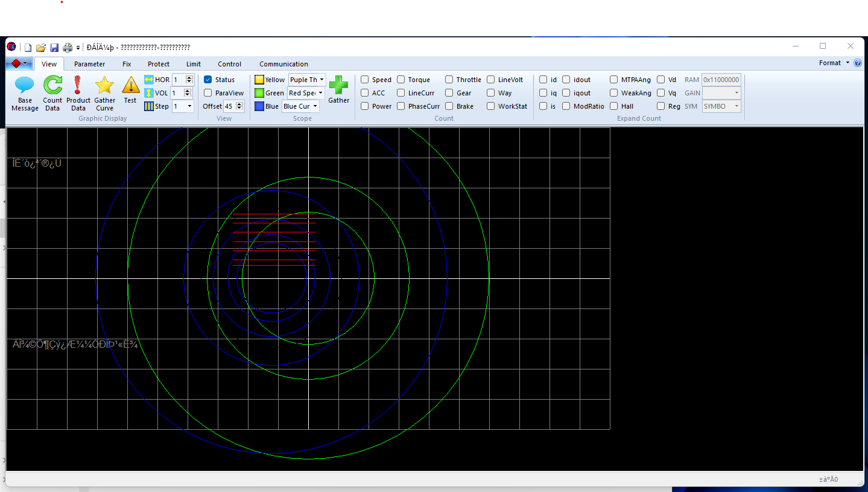Run the Test warning triangle icon

coord(130,86)
